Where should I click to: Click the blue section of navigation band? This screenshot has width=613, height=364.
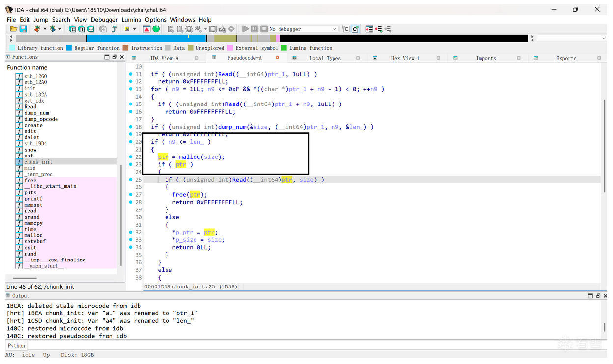(x=147, y=38)
